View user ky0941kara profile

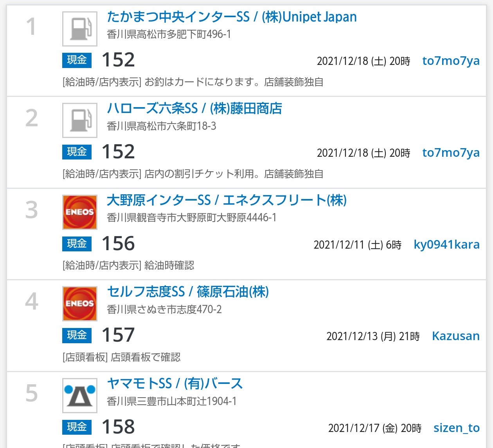[x=446, y=245]
